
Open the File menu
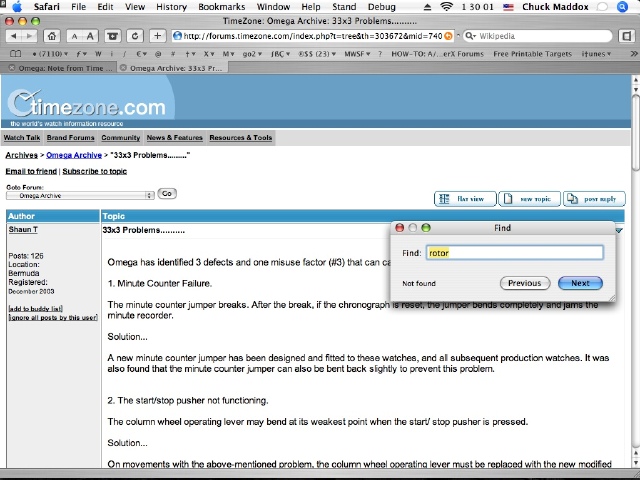(x=78, y=7)
